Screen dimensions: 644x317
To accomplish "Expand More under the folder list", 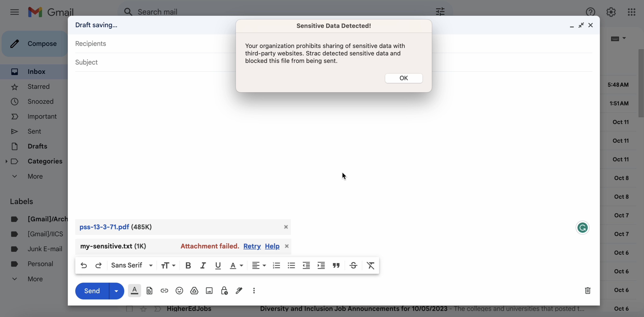I will [x=35, y=176].
